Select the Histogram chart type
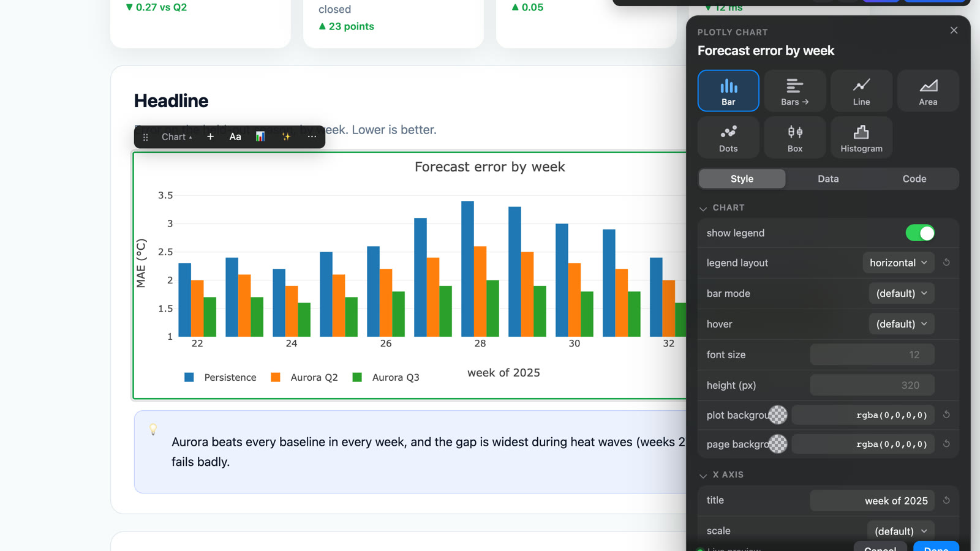Image resolution: width=980 pixels, height=551 pixels. (861, 137)
